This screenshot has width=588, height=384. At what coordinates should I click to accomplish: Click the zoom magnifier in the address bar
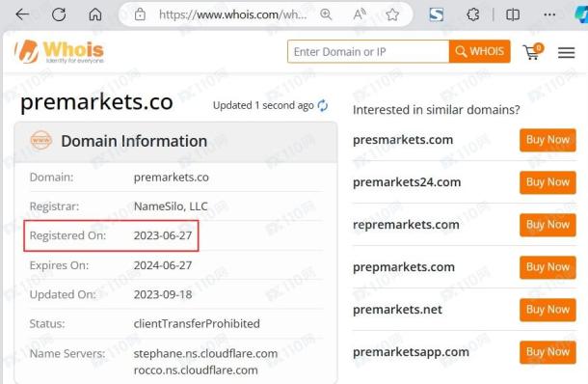pos(326,14)
